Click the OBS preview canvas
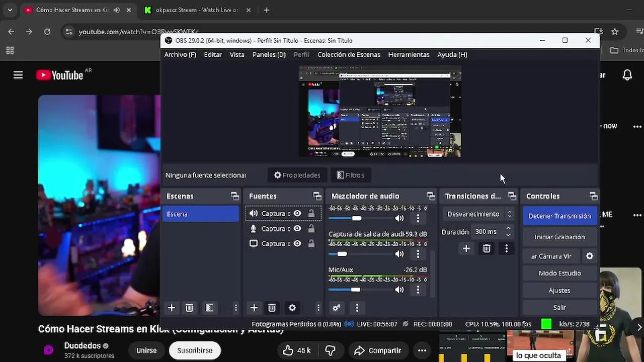 click(380, 112)
